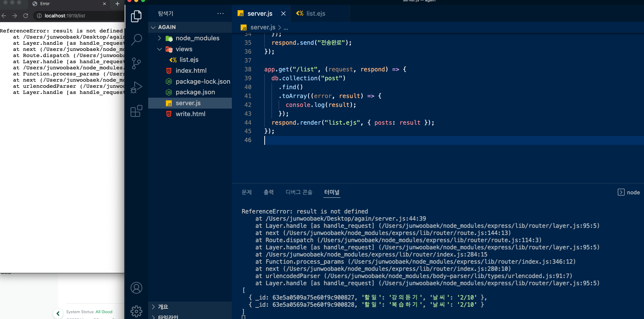Open the Run and Debug view
The height and width of the screenshot is (319, 644).
point(136,87)
